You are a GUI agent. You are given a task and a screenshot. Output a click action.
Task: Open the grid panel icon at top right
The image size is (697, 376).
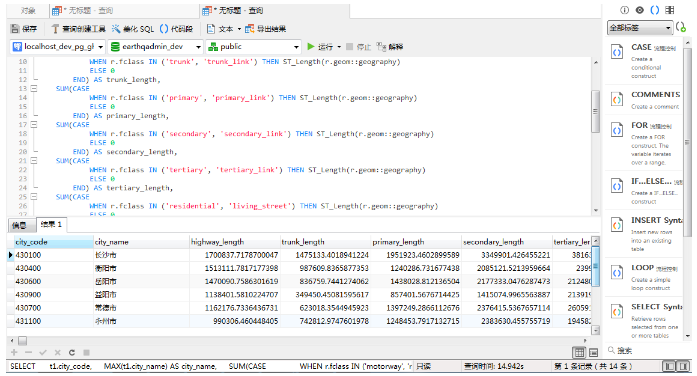pos(669,10)
